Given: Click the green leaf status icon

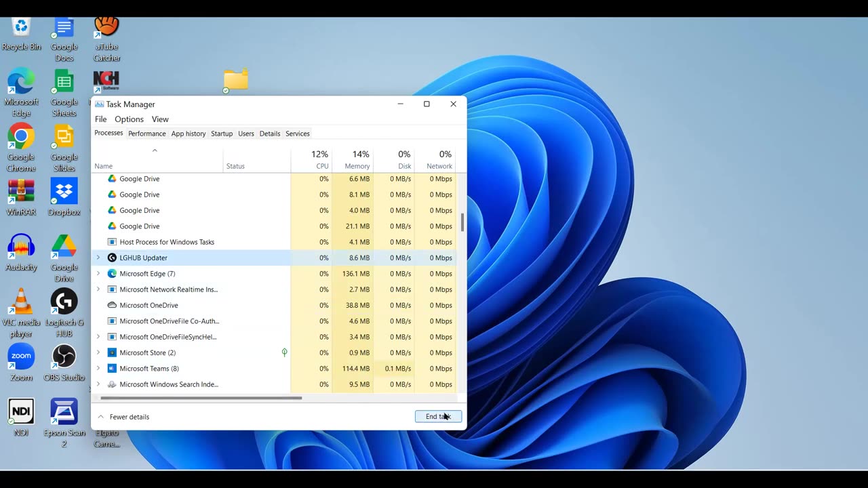Looking at the screenshot, I should point(284,352).
